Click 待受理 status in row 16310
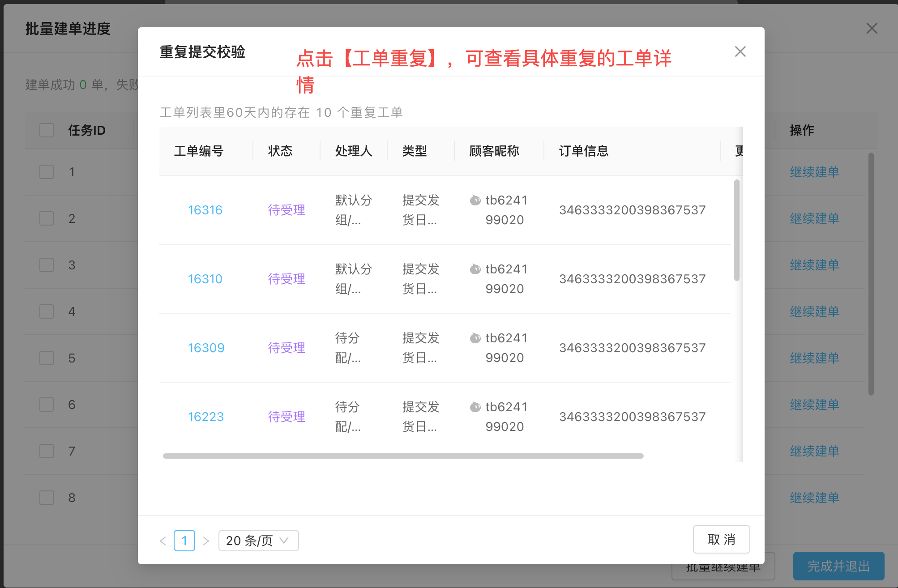 [x=287, y=279]
